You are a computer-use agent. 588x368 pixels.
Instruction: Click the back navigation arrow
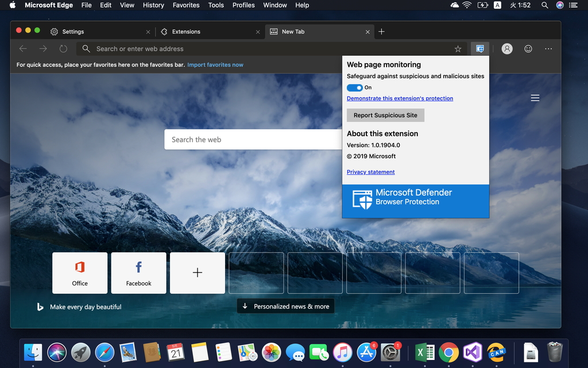click(x=23, y=48)
